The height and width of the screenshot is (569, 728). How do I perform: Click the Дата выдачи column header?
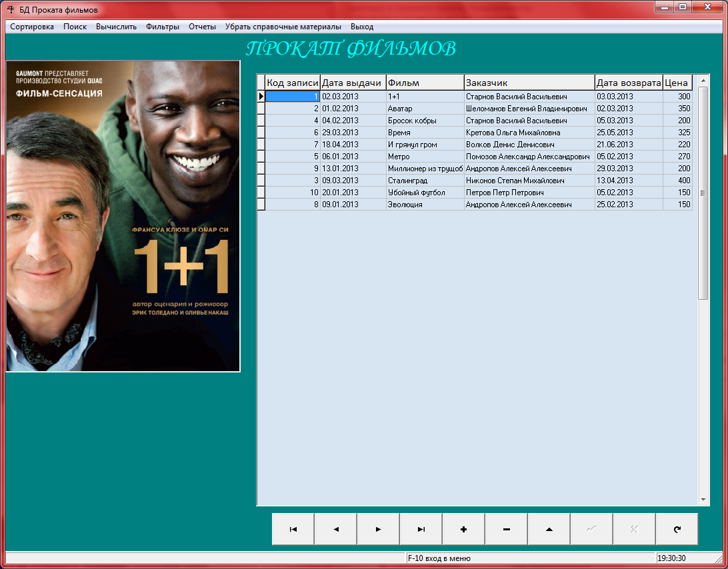coord(353,83)
